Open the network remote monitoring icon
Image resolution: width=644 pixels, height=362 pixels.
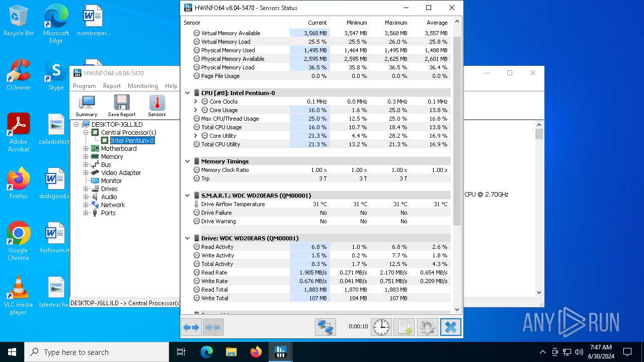pos(326,327)
